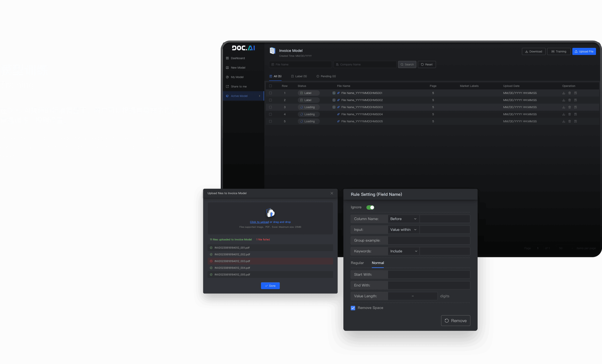This screenshot has height=364, width=602.
Task: Open New Model from the sidebar
Action: tap(238, 68)
